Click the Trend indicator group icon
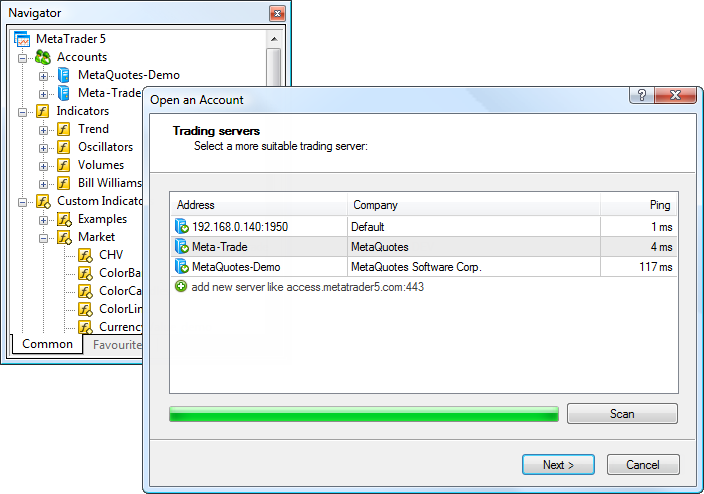The height and width of the screenshot is (494, 704). pyautogui.click(x=63, y=129)
